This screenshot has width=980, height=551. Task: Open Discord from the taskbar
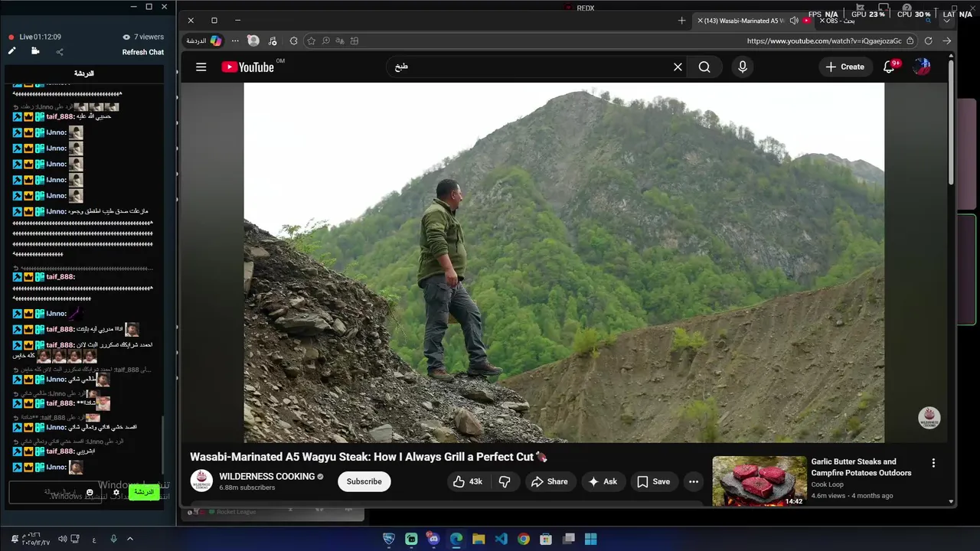coord(433,539)
